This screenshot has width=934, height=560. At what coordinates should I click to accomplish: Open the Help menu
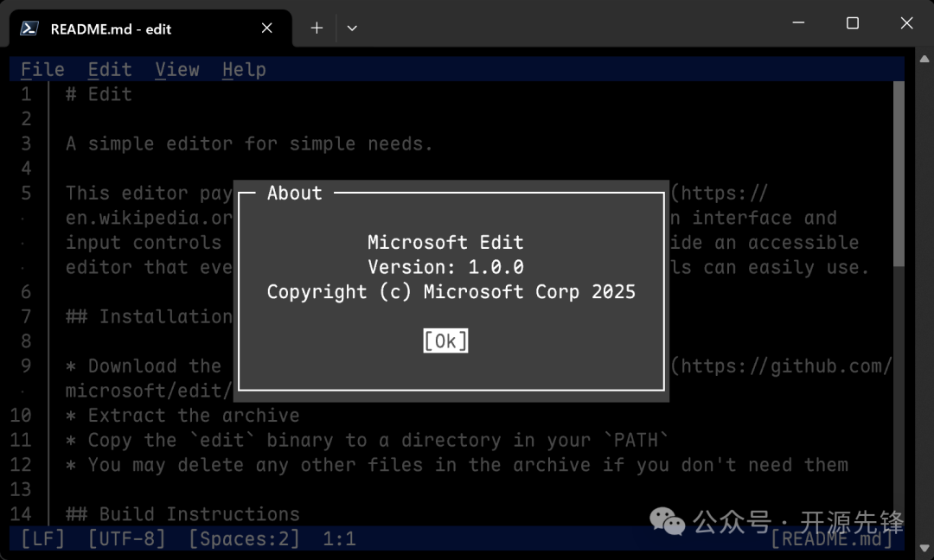pyautogui.click(x=244, y=70)
